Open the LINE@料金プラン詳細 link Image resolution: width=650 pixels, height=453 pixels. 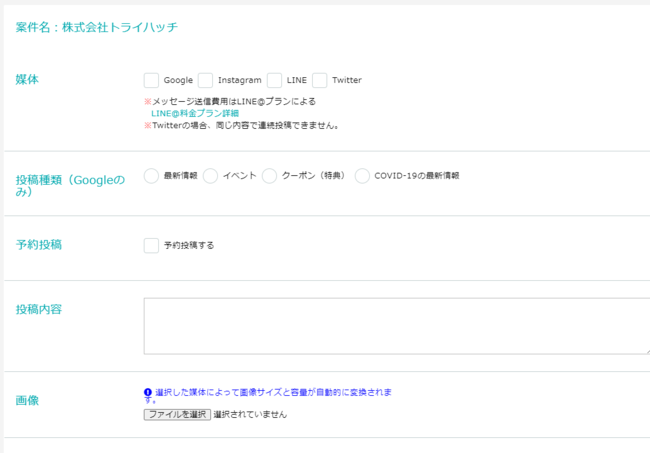[195, 113]
